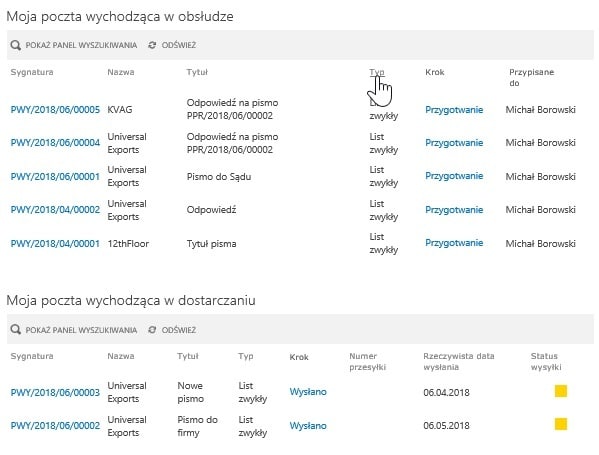Click the refresh icon in the lower toolbar
Viewport: 599px width, 455px height.
click(x=152, y=330)
